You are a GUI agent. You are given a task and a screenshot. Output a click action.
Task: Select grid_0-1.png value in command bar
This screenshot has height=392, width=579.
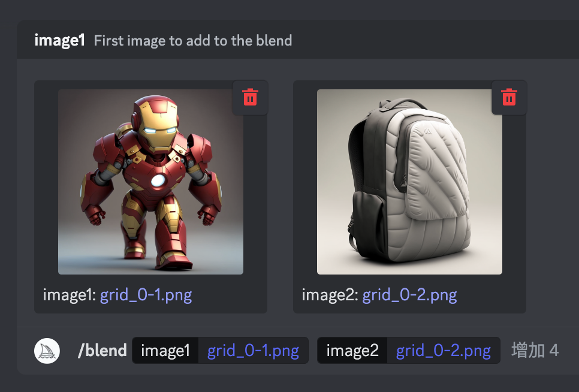[254, 350]
